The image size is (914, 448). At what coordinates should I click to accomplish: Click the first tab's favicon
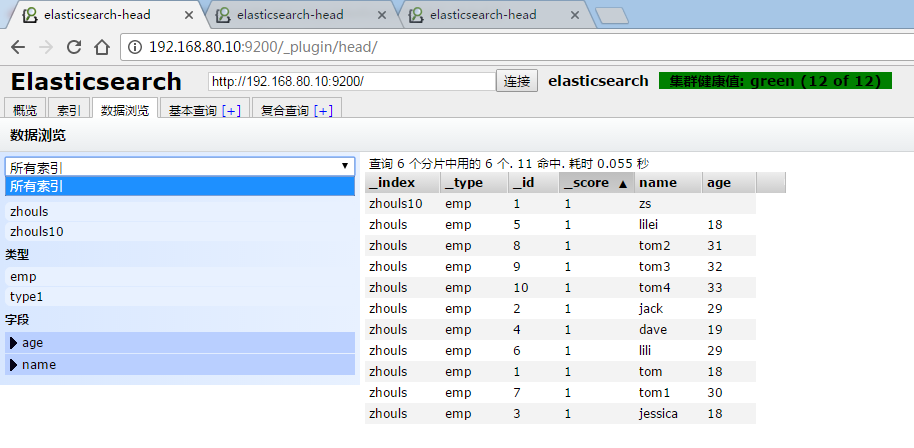[x=30, y=15]
